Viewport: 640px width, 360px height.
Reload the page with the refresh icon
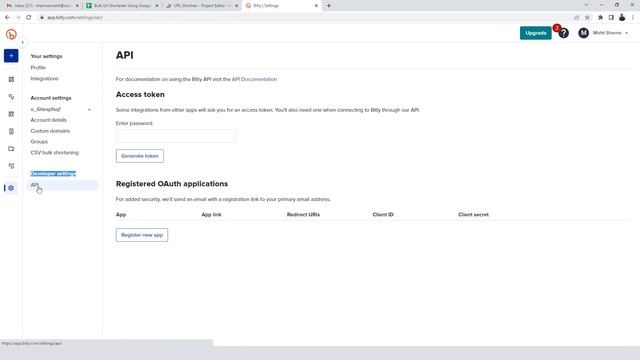(x=29, y=18)
